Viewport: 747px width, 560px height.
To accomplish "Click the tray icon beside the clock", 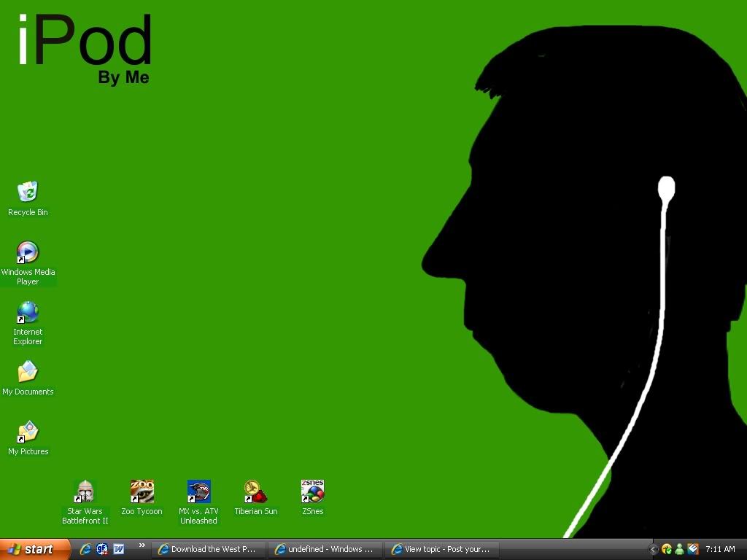I will (693, 550).
